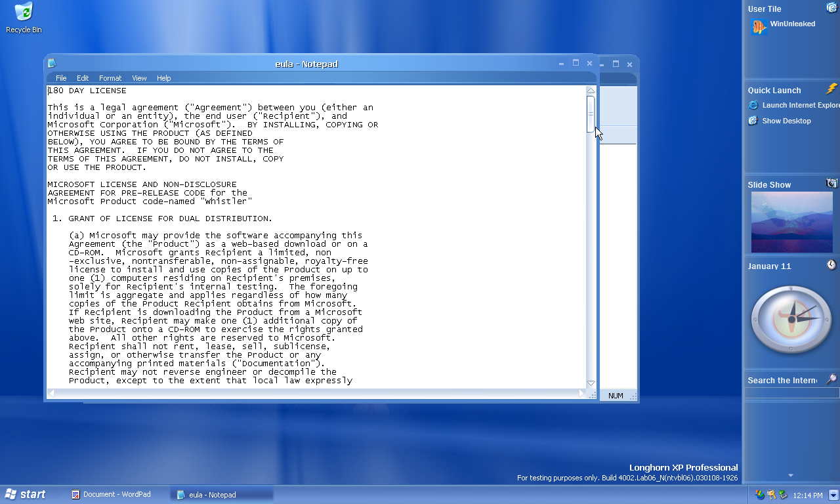
Task: Click the vertical scrollbar down arrow in Notepad
Action: pyautogui.click(x=591, y=383)
